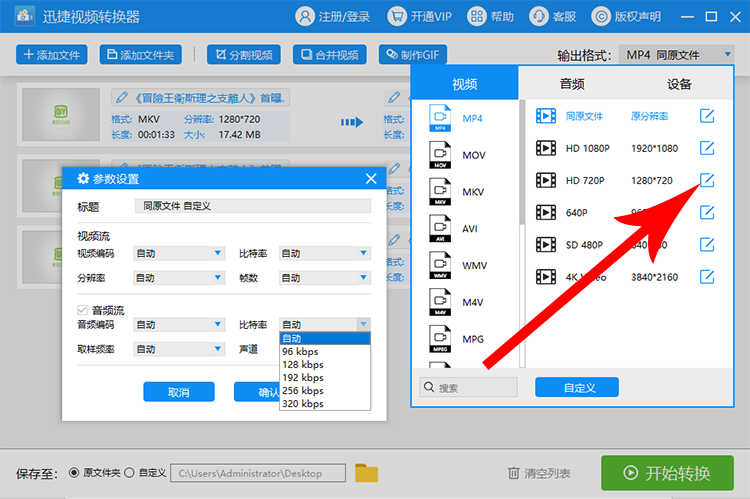Select 256 kbps in the bitrate list
750x499 pixels.
[x=325, y=390]
